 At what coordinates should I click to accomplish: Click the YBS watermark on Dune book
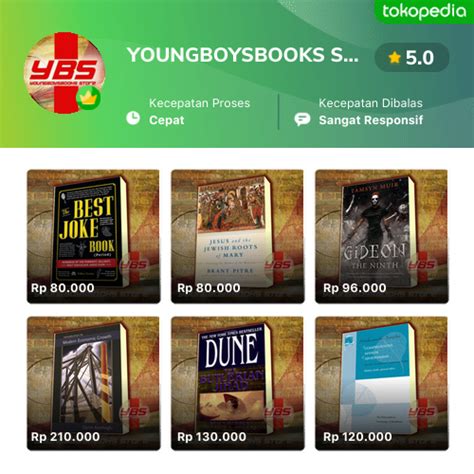click(278, 413)
